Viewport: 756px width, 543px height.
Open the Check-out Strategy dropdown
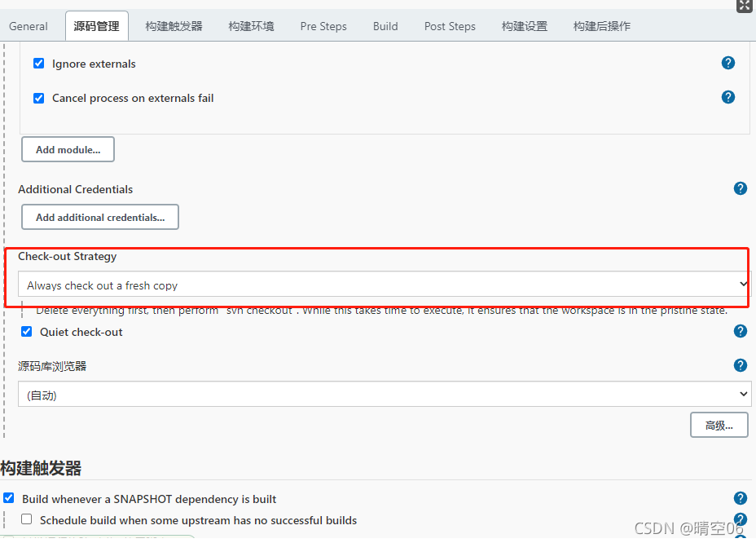tap(384, 285)
